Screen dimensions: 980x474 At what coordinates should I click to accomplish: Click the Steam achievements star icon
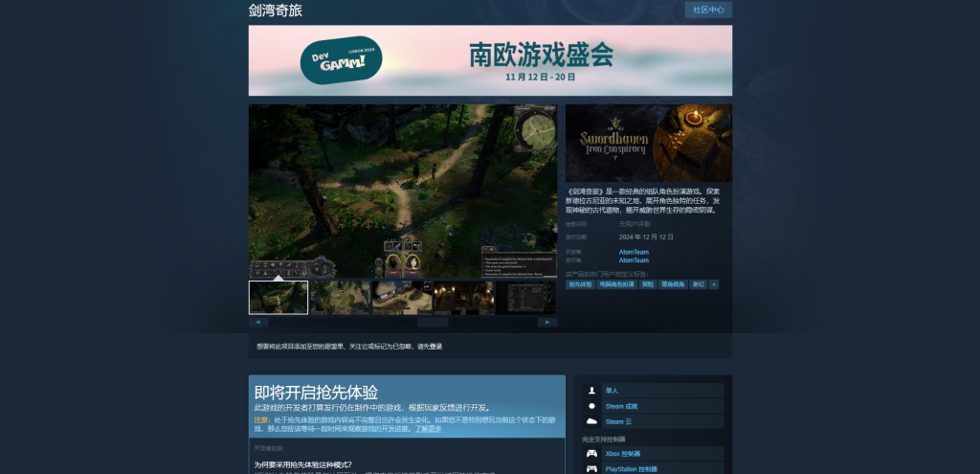point(591,406)
